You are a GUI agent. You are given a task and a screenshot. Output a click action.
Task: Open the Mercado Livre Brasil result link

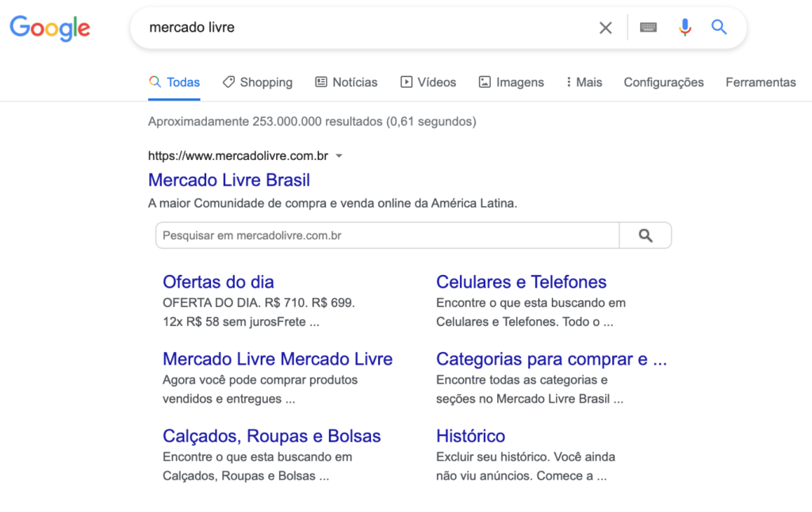click(x=229, y=180)
